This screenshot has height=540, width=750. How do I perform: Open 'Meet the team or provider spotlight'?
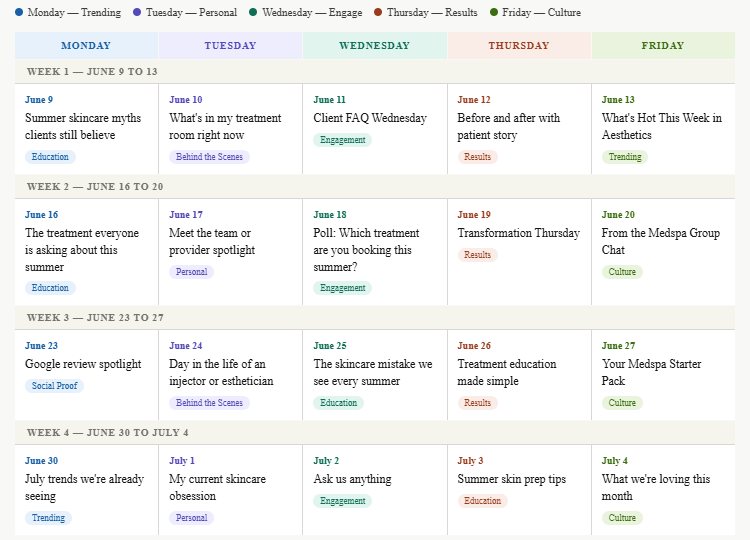pos(212,242)
